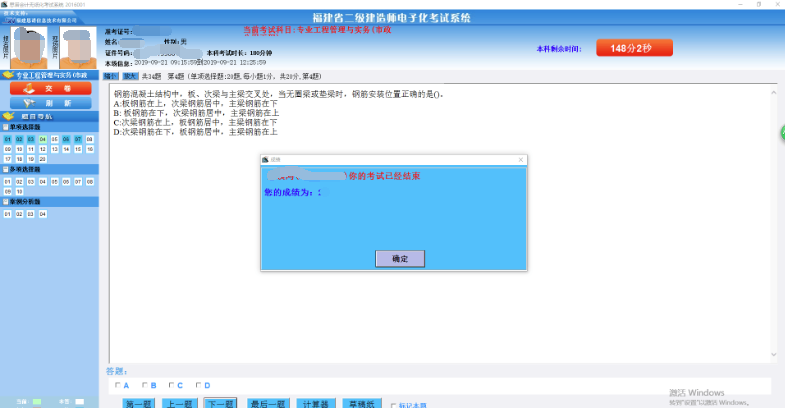
Task: Collapse the 单项选择题 section header
Action: tap(6, 127)
